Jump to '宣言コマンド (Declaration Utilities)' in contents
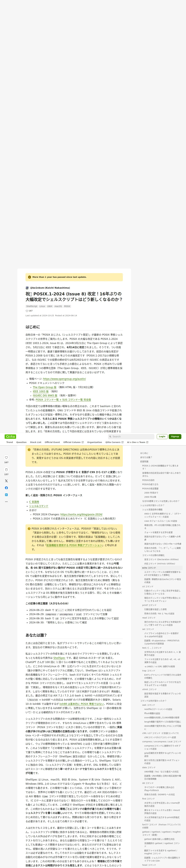 click(161, 559)
